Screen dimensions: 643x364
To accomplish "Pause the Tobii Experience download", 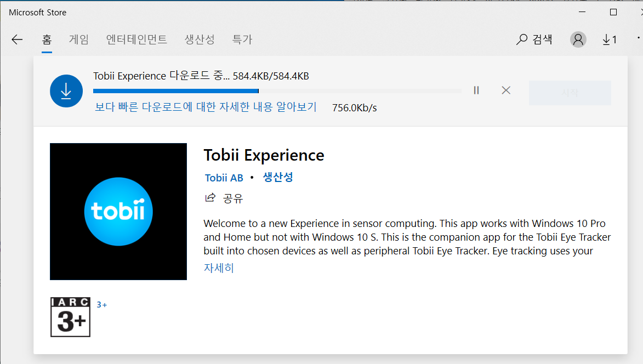I will point(476,90).
